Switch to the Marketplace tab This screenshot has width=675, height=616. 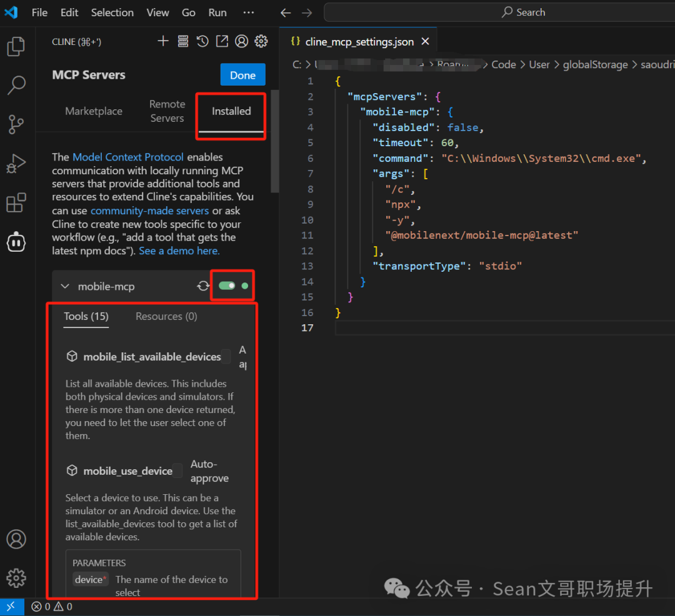pyautogui.click(x=94, y=111)
